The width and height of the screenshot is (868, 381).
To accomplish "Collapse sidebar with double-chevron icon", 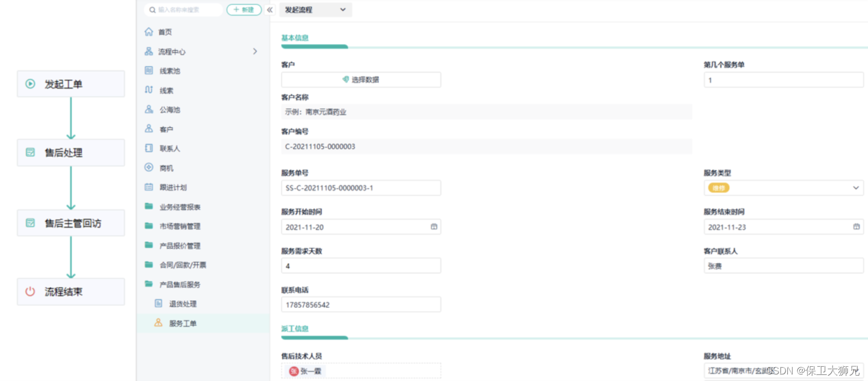I will (x=270, y=10).
